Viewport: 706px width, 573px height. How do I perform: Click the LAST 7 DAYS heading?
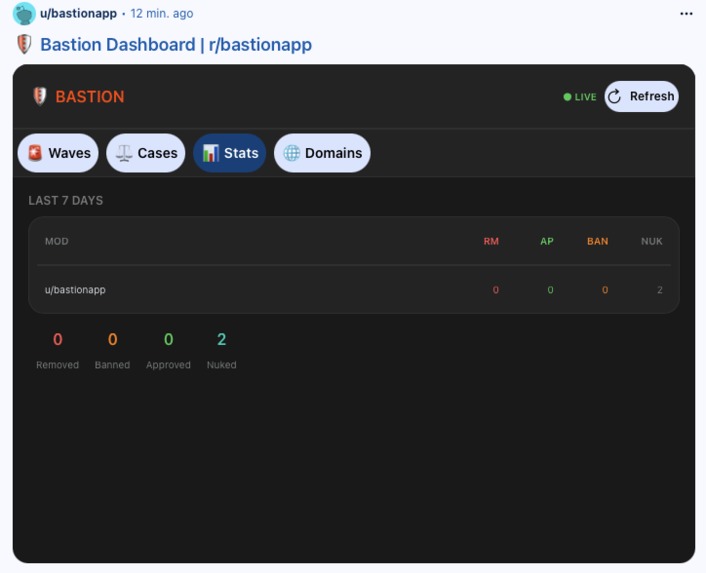point(66,201)
